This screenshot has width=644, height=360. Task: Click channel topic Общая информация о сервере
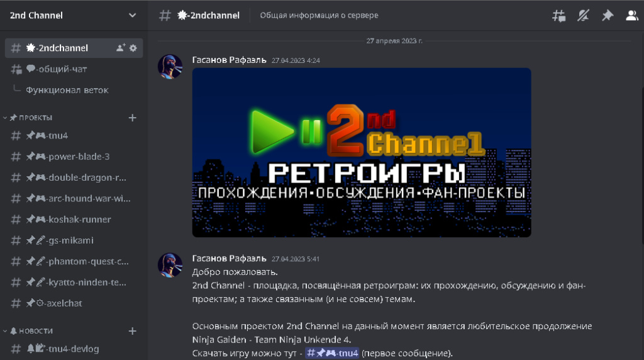click(319, 15)
